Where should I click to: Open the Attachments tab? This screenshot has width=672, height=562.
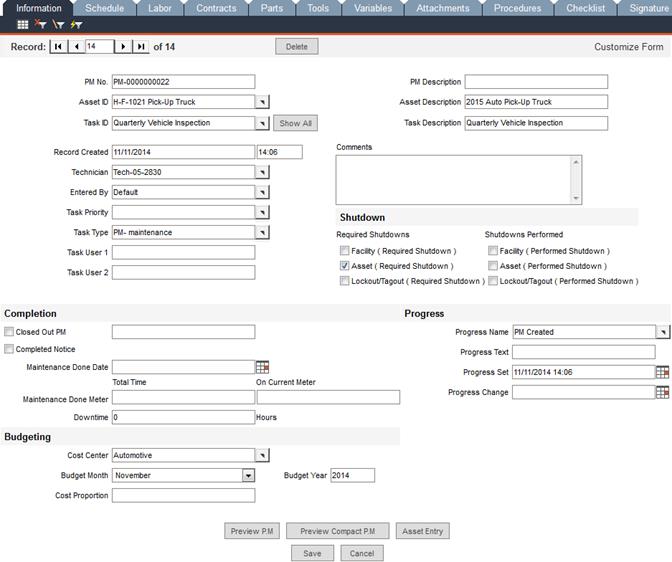[442, 8]
